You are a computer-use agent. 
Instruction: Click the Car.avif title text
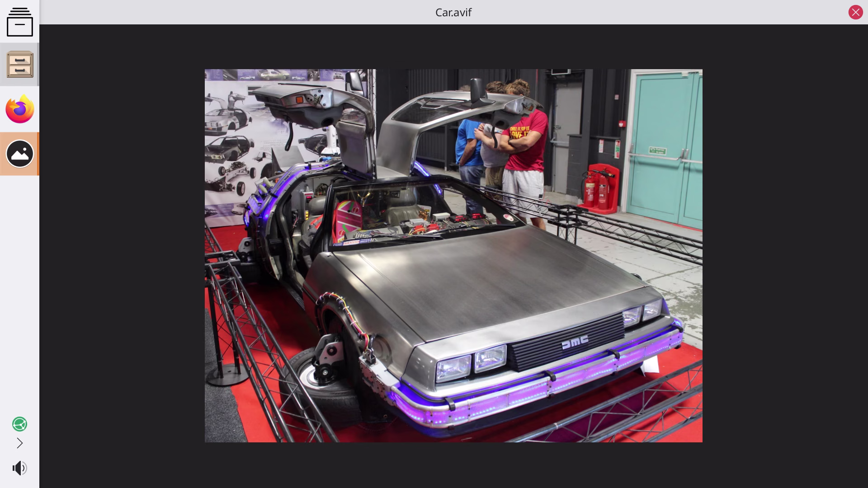click(453, 12)
